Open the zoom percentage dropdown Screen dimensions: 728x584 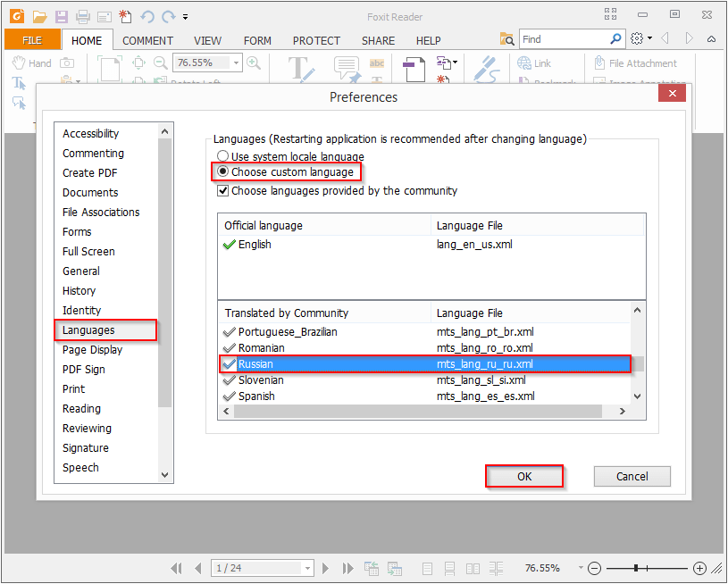[234, 63]
